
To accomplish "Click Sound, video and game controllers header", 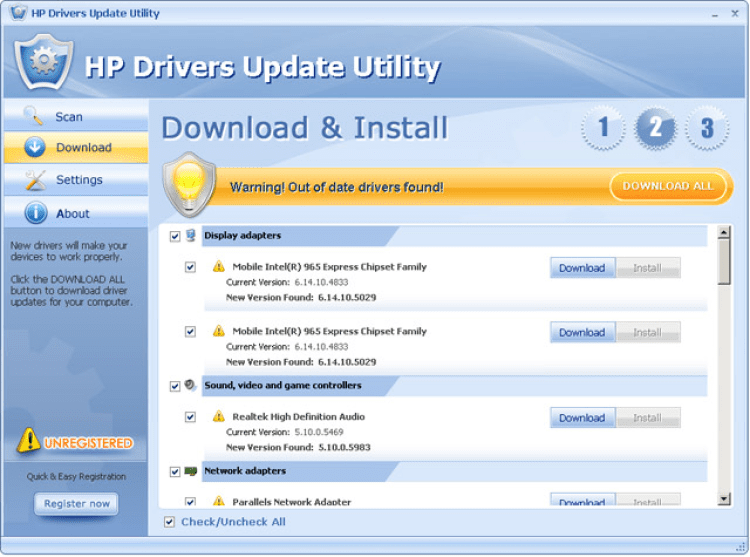I will click(x=454, y=385).
